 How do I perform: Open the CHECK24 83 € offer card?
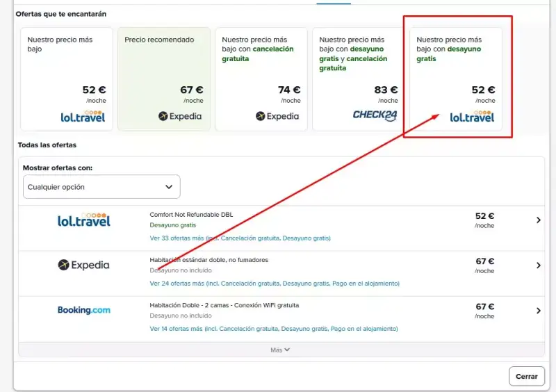pos(359,79)
